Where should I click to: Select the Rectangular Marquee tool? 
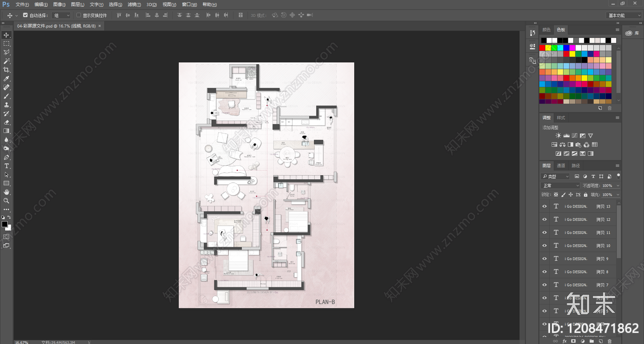click(6, 44)
